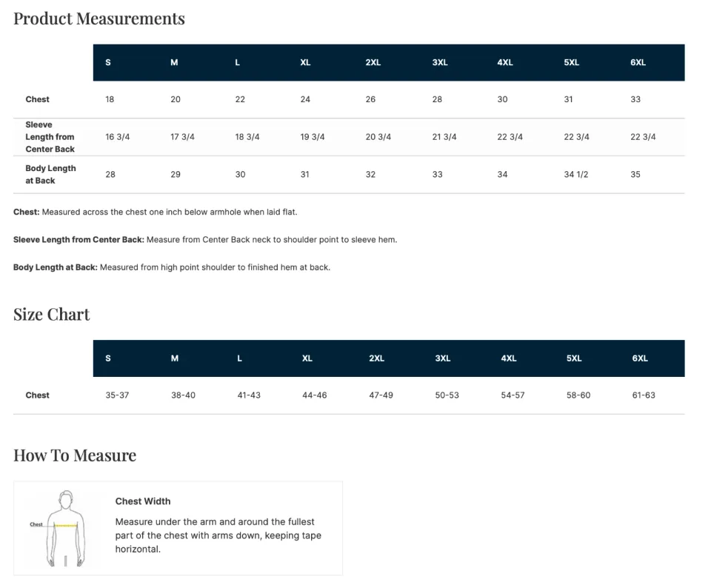Click the Chest Width title text
The image size is (711, 588).
tap(143, 501)
